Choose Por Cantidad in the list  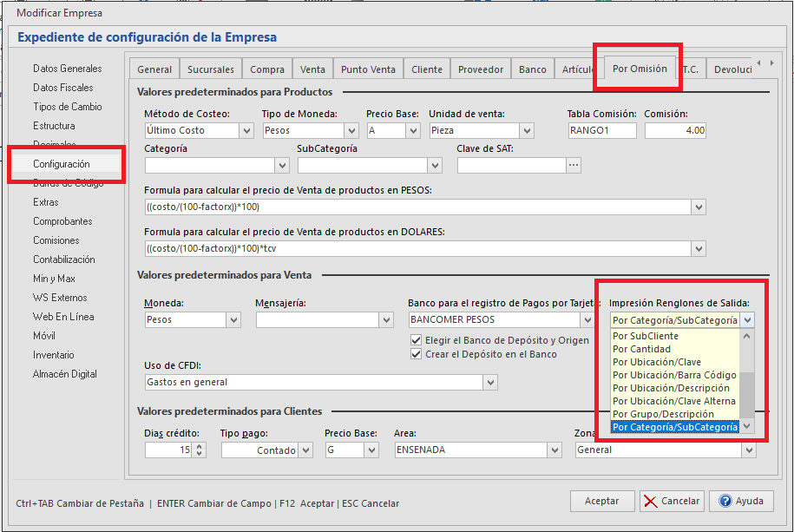click(x=641, y=349)
